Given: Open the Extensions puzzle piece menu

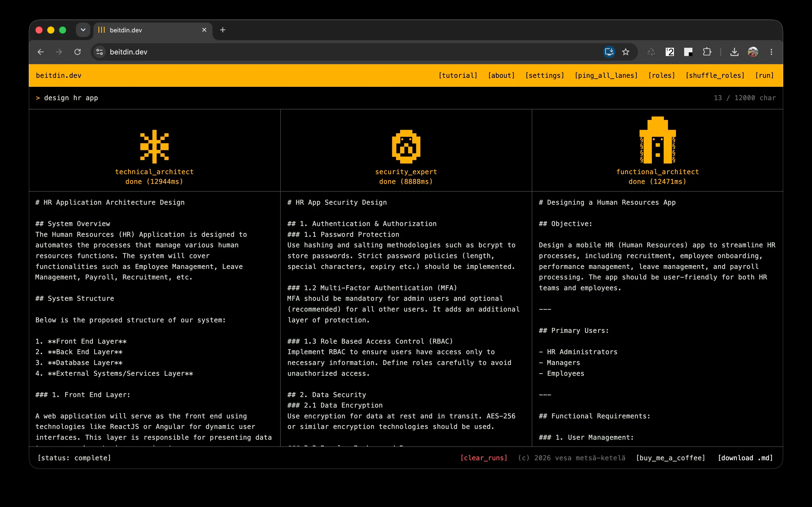Looking at the screenshot, I should [707, 52].
